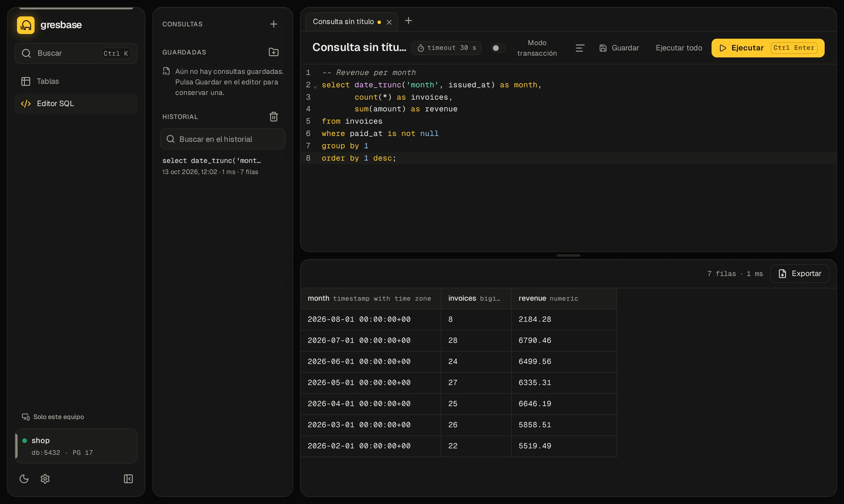Focus the Buscar en el historial field
Image resolution: width=844 pixels, height=504 pixels.
(222, 139)
